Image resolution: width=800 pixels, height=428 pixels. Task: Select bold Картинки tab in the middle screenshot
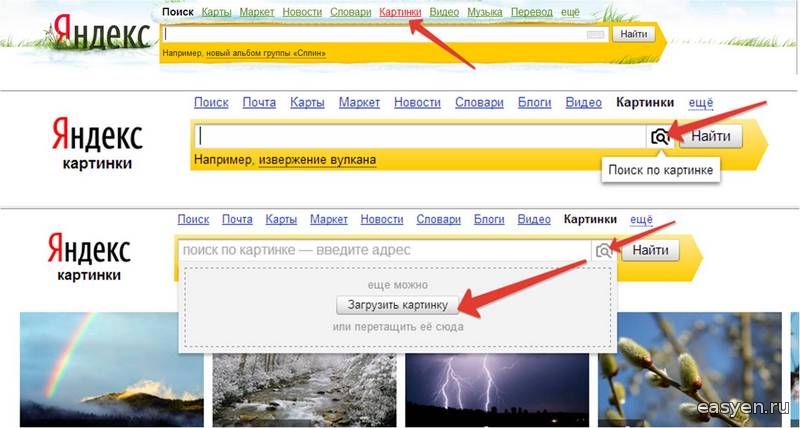pos(645,103)
